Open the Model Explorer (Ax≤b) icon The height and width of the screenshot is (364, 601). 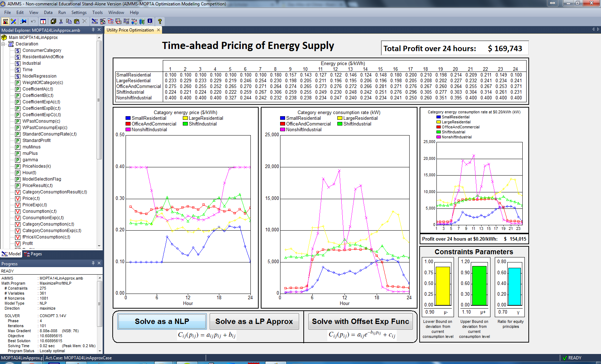[x=95, y=21]
